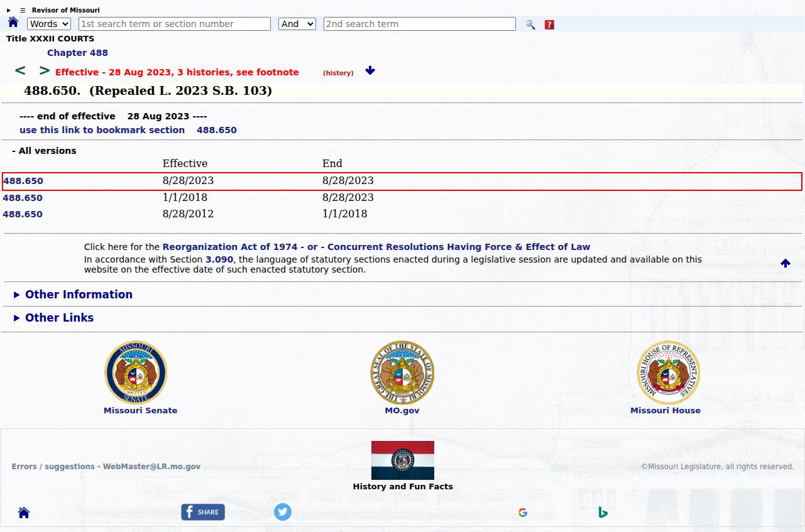Screen dimensions: 805x532
Task: Click the blue up arrow to return to top
Action: pos(786,263)
